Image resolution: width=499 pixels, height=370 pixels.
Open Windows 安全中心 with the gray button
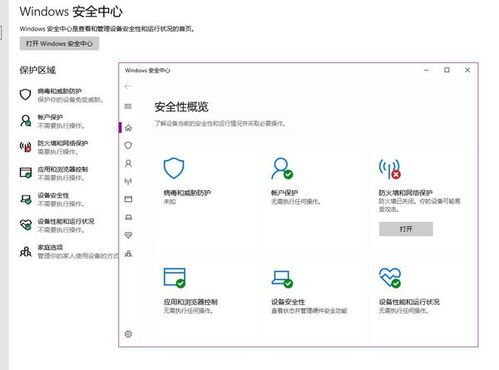(x=59, y=44)
